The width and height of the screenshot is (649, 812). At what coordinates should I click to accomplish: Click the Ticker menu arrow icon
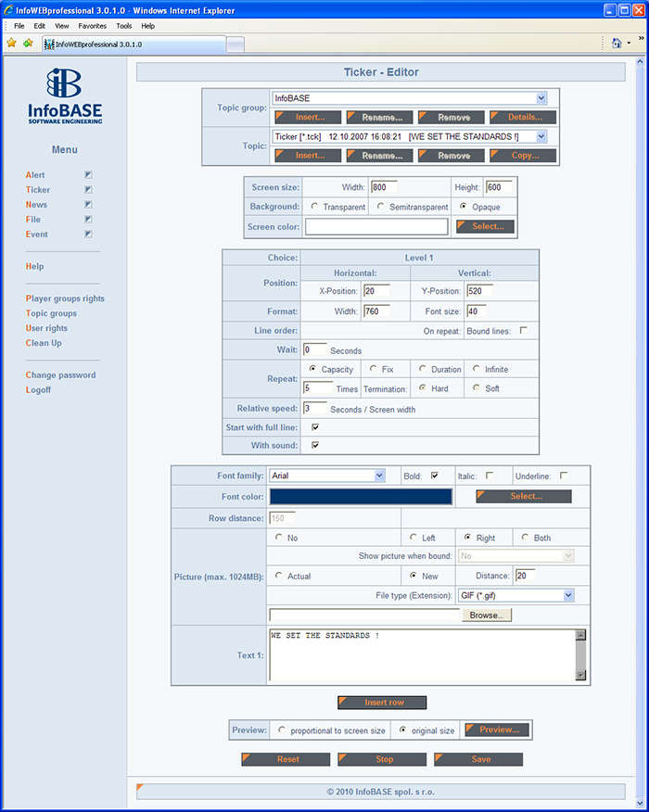[x=89, y=189]
